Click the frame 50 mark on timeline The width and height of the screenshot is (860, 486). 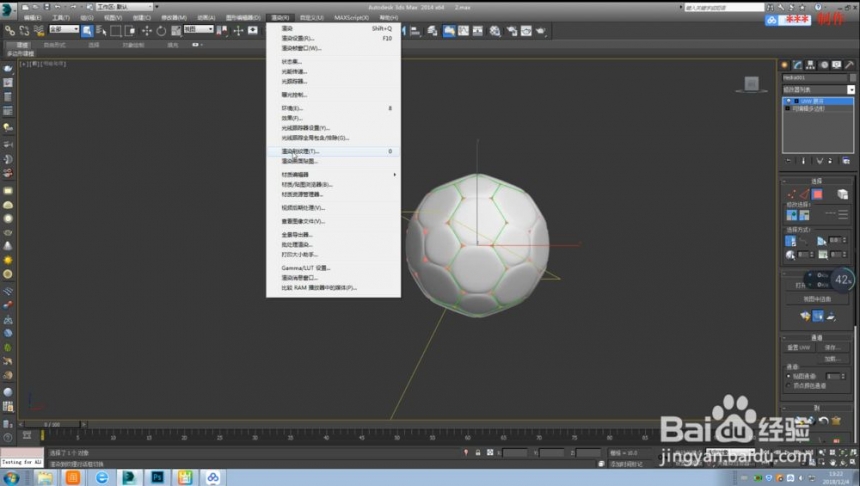pos(398,437)
